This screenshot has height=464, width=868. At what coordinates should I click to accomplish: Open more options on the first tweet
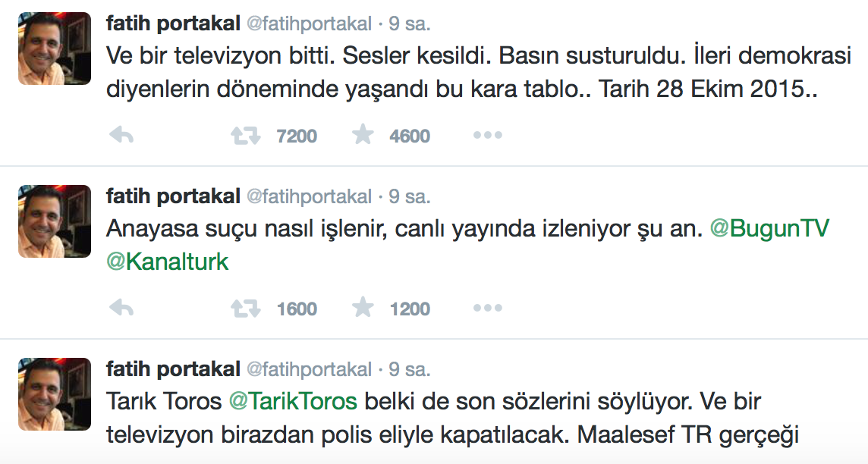(x=487, y=136)
